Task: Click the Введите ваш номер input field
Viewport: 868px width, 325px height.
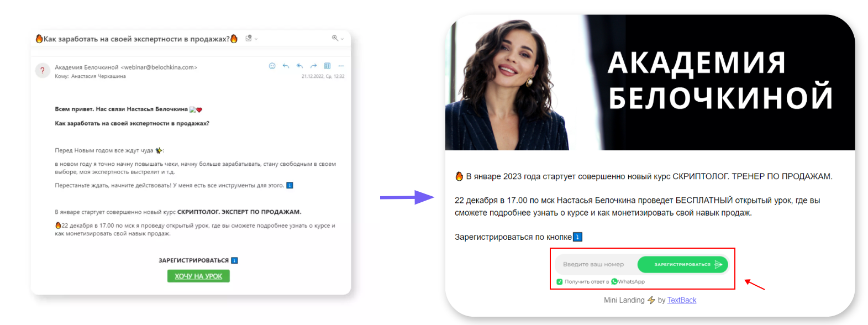Action: coord(596,264)
